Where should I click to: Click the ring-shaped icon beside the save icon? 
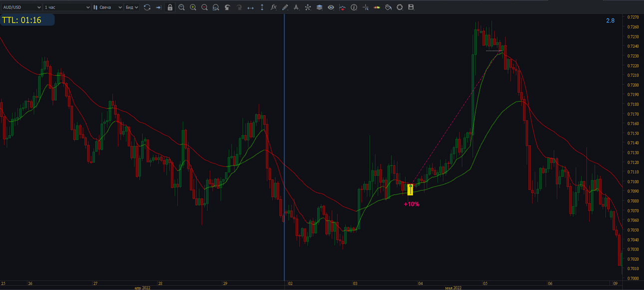(400, 7)
